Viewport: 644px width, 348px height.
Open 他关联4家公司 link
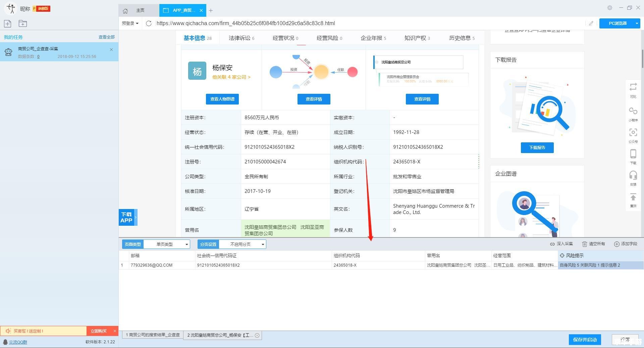(231, 77)
